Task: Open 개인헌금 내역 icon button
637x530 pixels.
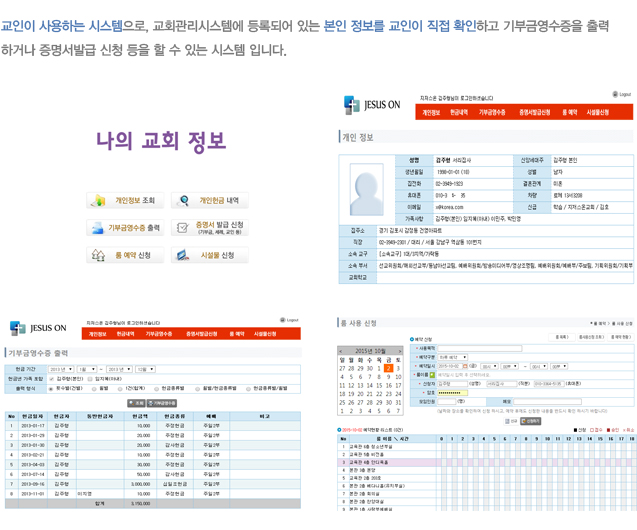Action: pos(209,201)
